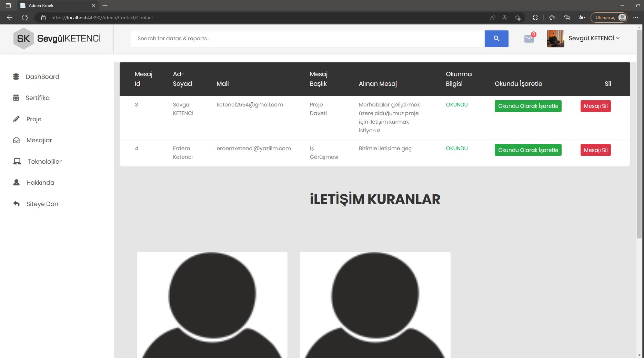Click the second contact avatar card
This screenshot has width=644, height=358.
[375, 305]
